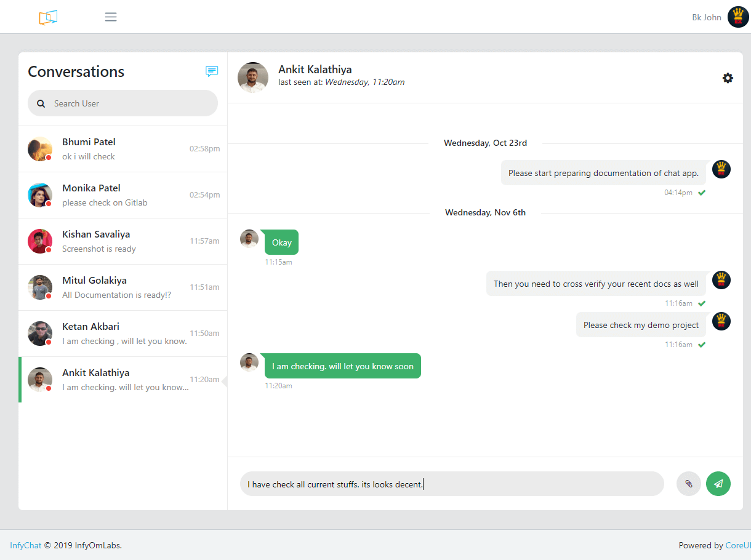Click the InfyChat book logo
751x560 pixels.
coord(48,17)
